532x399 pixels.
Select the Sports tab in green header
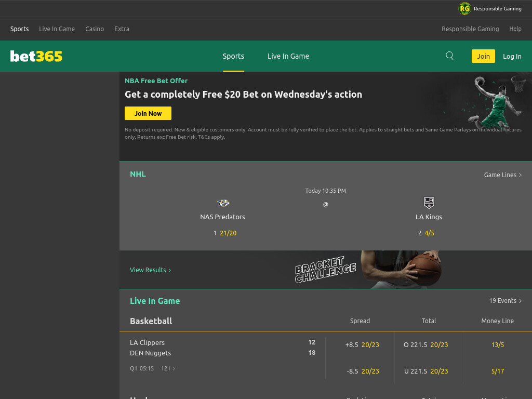click(x=233, y=56)
